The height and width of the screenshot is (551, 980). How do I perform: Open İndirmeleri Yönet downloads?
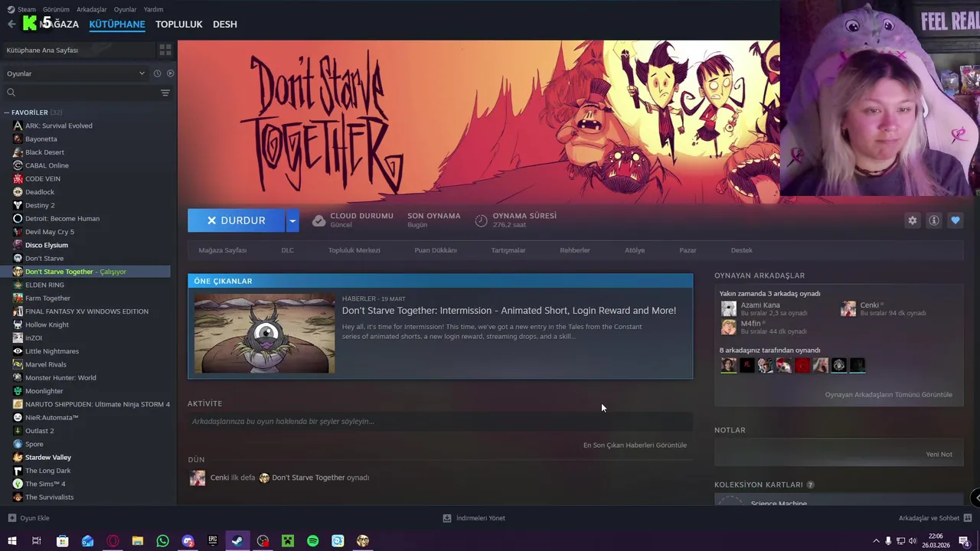tap(474, 518)
